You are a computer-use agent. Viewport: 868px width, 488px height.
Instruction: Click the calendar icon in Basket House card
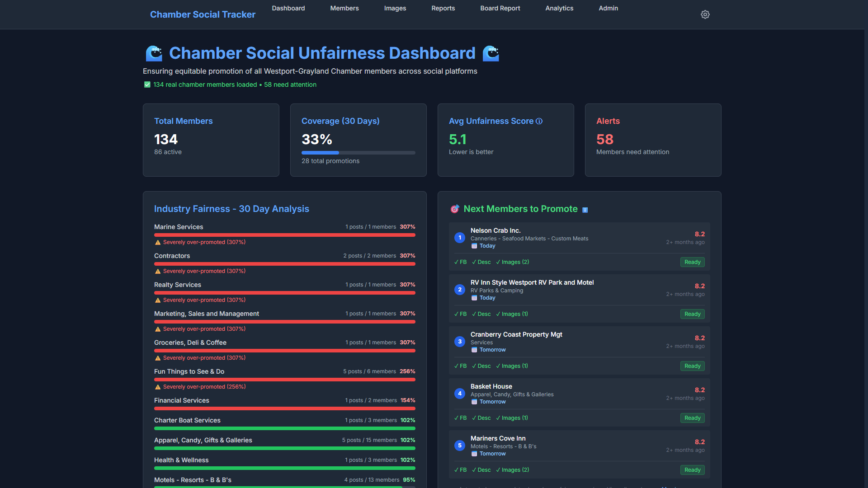point(474,402)
